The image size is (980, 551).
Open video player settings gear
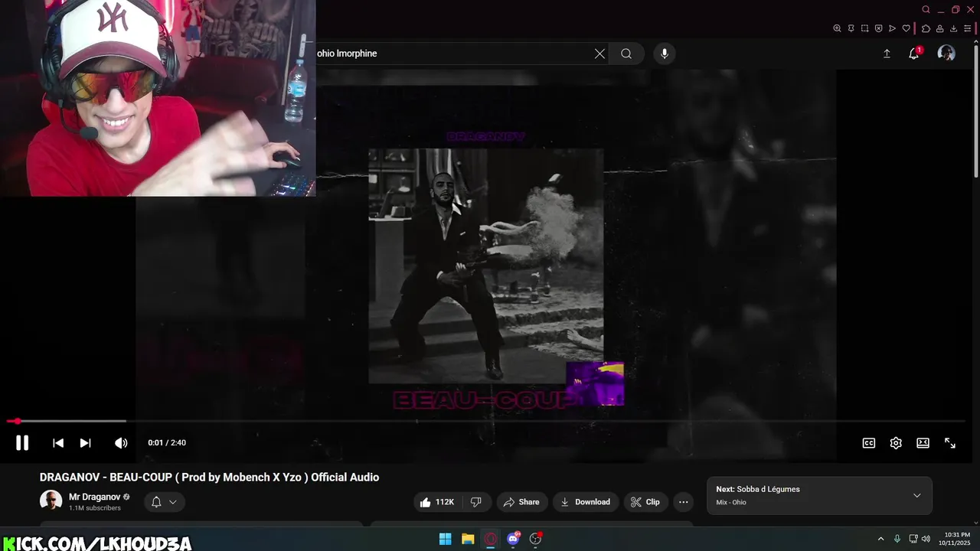[x=896, y=443]
